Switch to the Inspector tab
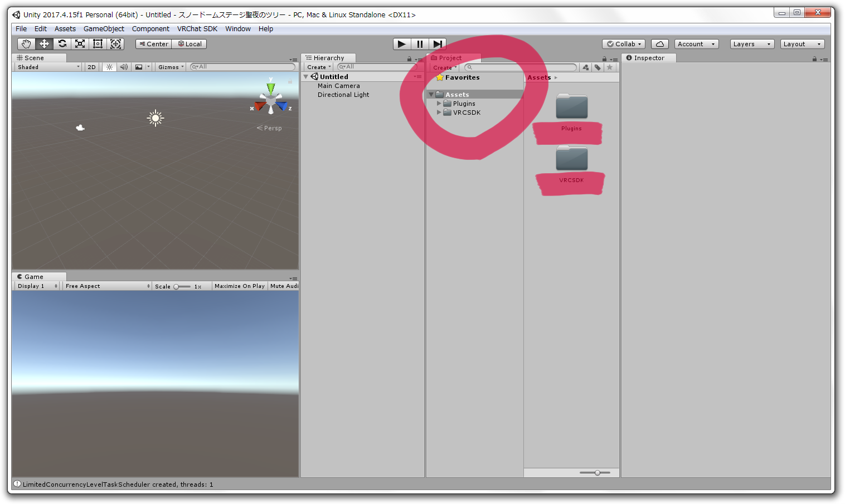This screenshot has height=504, width=845. (649, 58)
